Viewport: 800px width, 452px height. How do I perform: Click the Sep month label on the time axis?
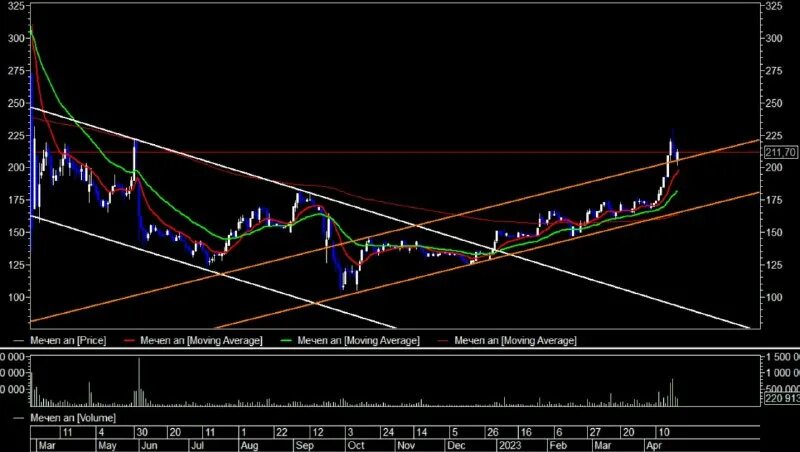304,445
